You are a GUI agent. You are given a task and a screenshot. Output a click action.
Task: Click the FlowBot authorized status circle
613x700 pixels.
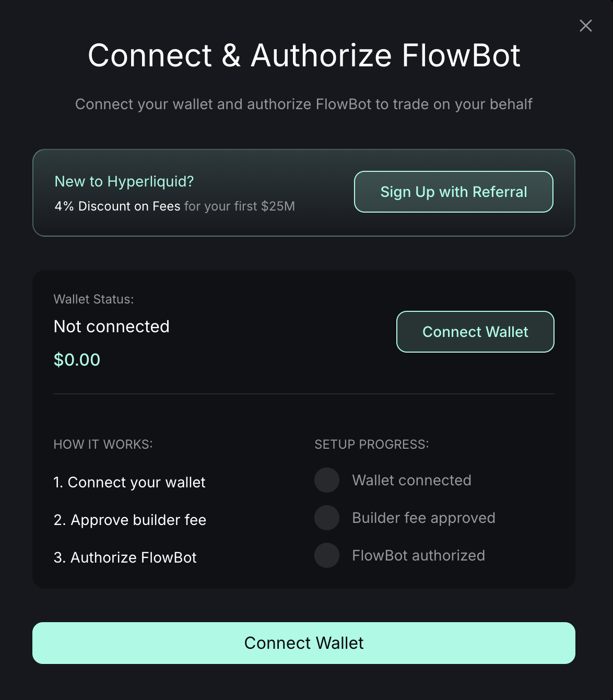click(x=327, y=555)
